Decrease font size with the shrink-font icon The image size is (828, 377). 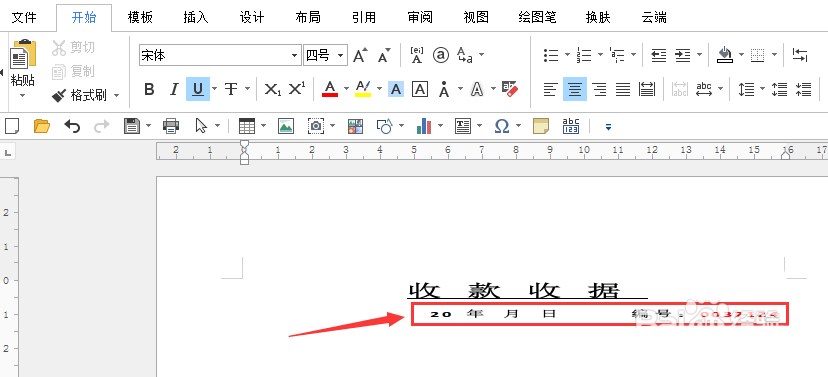384,55
